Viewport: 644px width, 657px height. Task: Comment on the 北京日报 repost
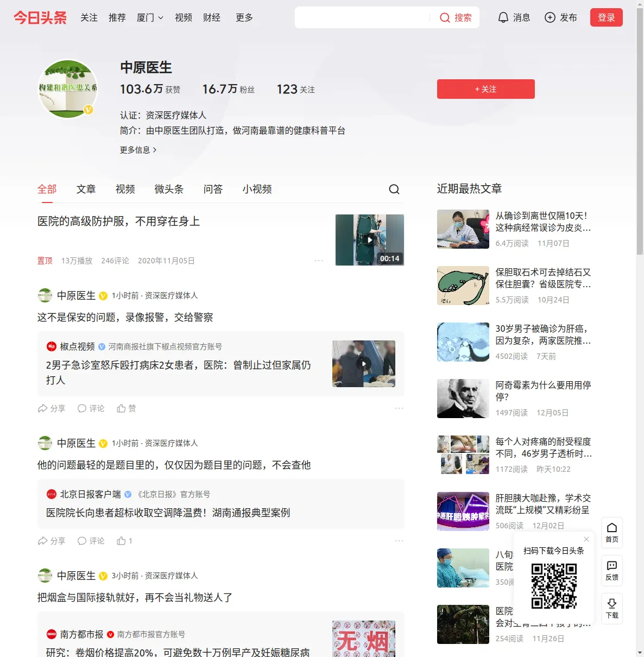click(x=91, y=541)
